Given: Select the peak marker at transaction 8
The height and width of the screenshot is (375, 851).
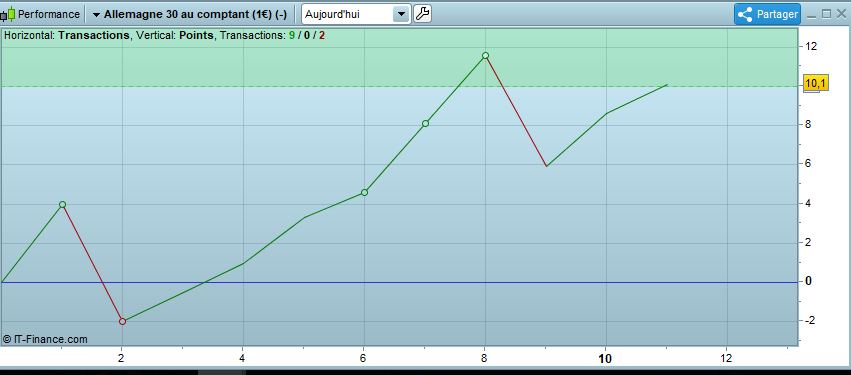Looking at the screenshot, I should coord(485,55).
